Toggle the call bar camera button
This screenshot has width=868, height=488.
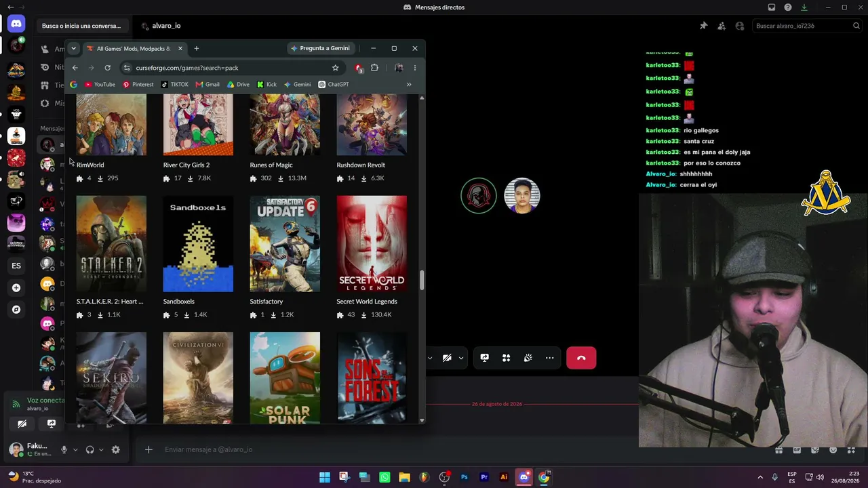(x=447, y=358)
